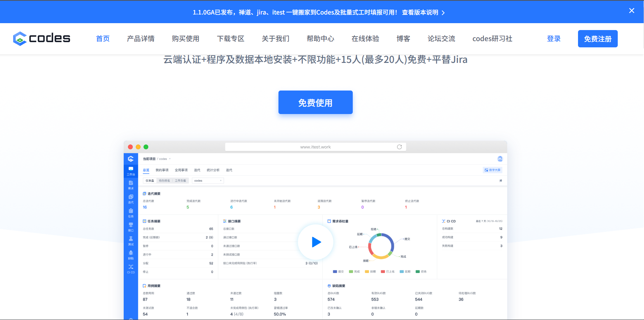Image resolution: width=644 pixels, height=320 pixels.
Task: Select the 工作负载 segment in preview
Action: pyautogui.click(x=180, y=181)
